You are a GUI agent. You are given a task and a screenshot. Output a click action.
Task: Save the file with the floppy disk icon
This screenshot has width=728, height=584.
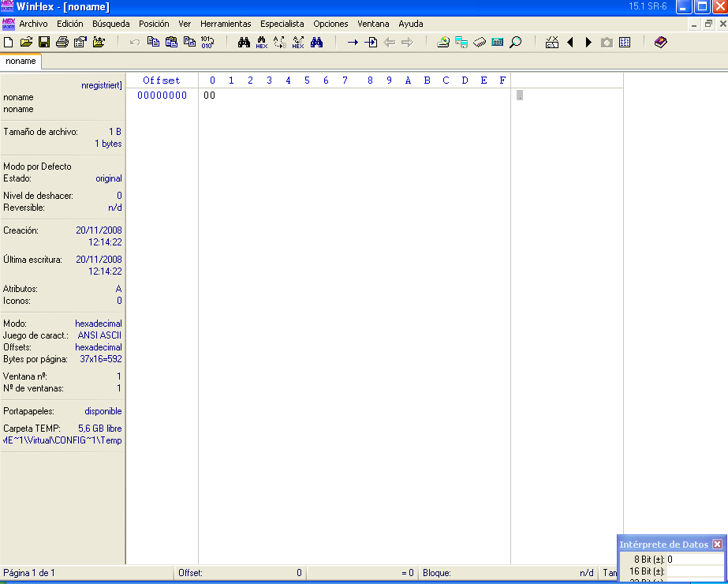[x=44, y=43]
